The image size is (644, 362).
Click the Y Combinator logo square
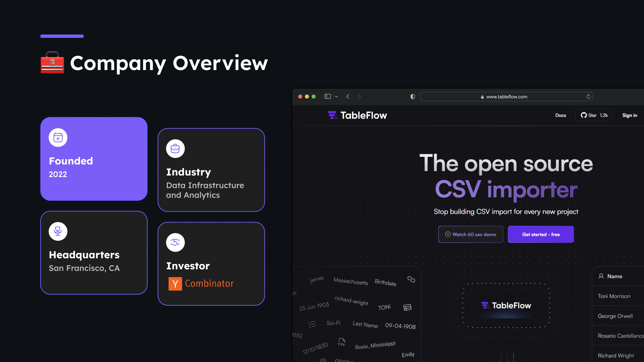(x=175, y=284)
